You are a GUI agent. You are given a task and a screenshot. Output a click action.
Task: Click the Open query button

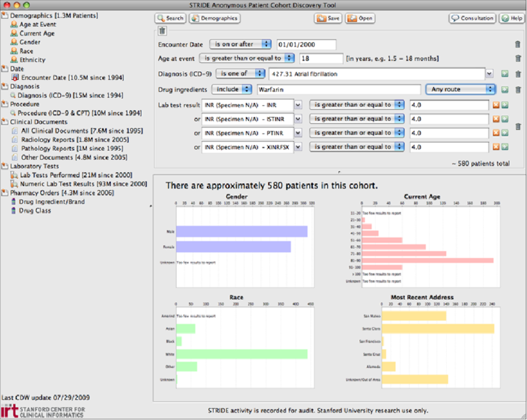point(360,18)
